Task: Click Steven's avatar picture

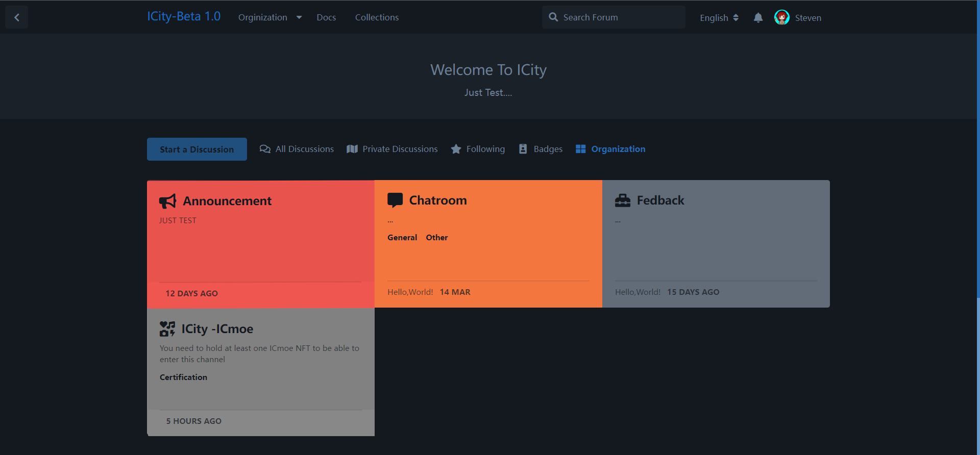Action: (781, 17)
